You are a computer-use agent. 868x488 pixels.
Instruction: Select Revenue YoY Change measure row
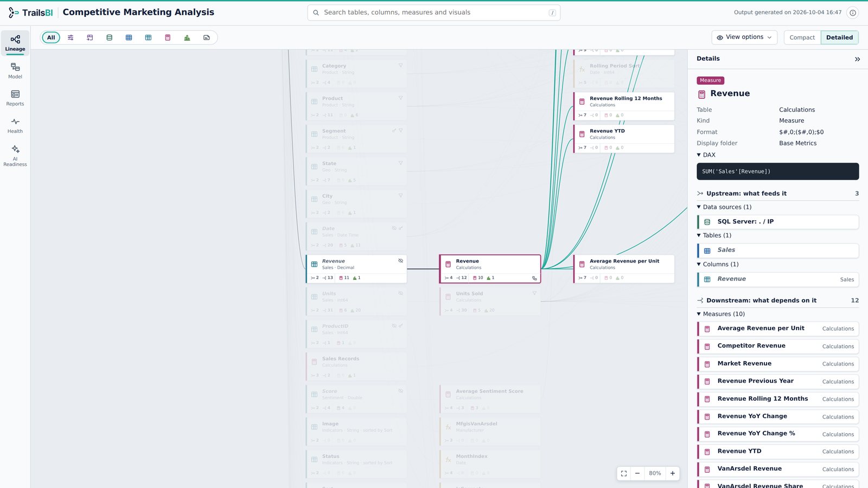[778, 416]
